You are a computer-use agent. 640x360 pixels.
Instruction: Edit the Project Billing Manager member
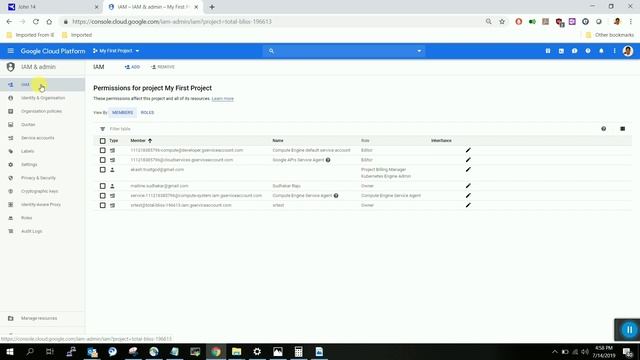(x=468, y=169)
